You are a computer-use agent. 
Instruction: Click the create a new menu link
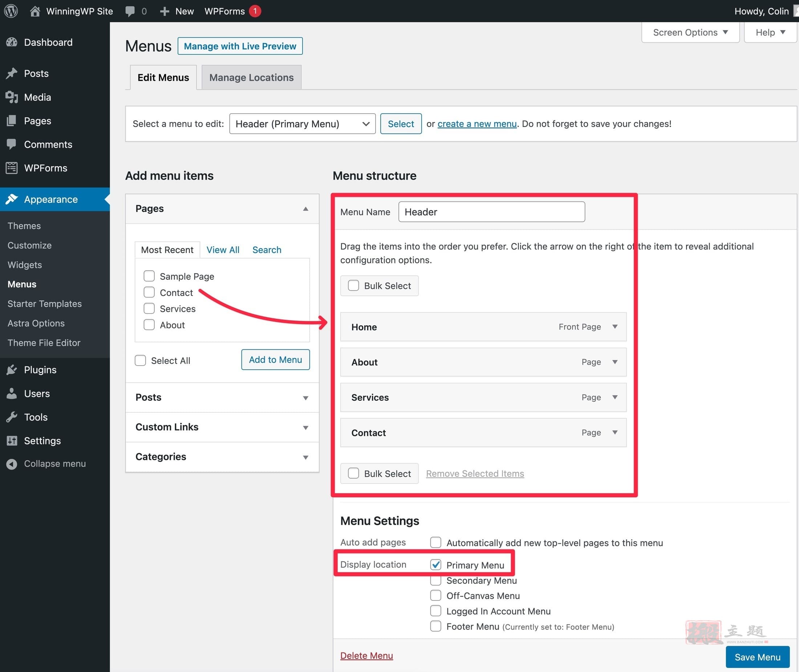pos(476,124)
